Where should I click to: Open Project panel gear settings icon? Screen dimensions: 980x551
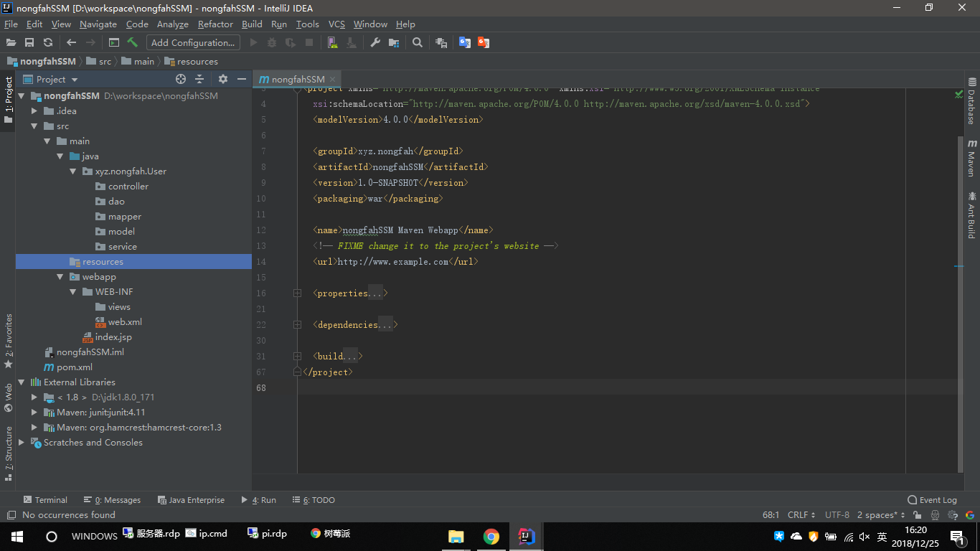click(223, 79)
